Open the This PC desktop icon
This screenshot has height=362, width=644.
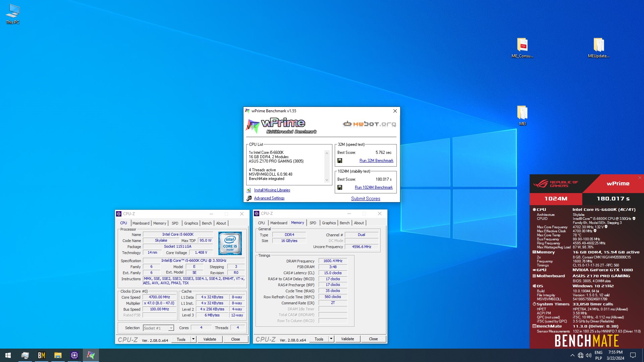pyautogui.click(x=12, y=14)
